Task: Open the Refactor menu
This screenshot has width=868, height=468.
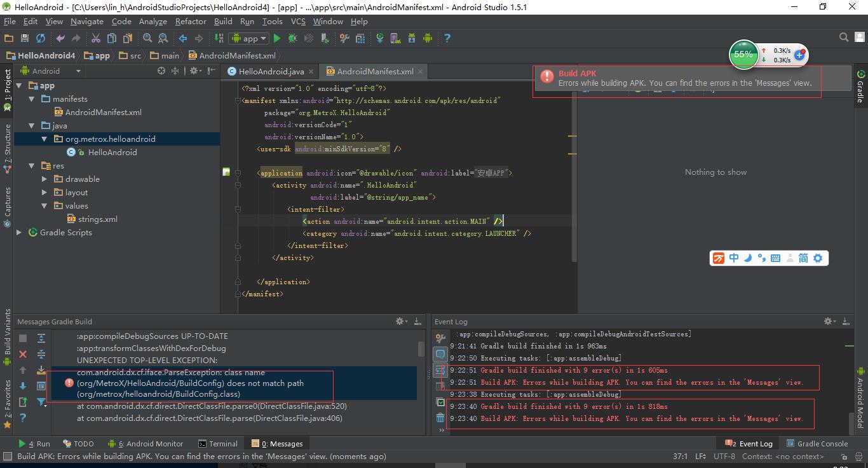Action: coord(191,21)
